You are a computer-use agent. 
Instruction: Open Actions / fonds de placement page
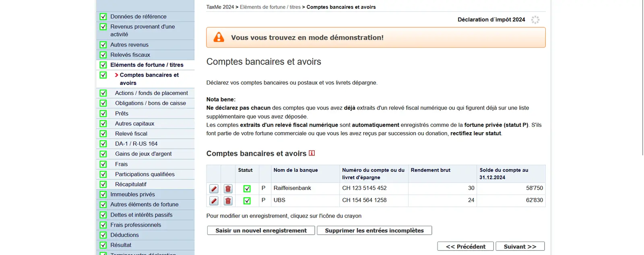click(x=151, y=93)
